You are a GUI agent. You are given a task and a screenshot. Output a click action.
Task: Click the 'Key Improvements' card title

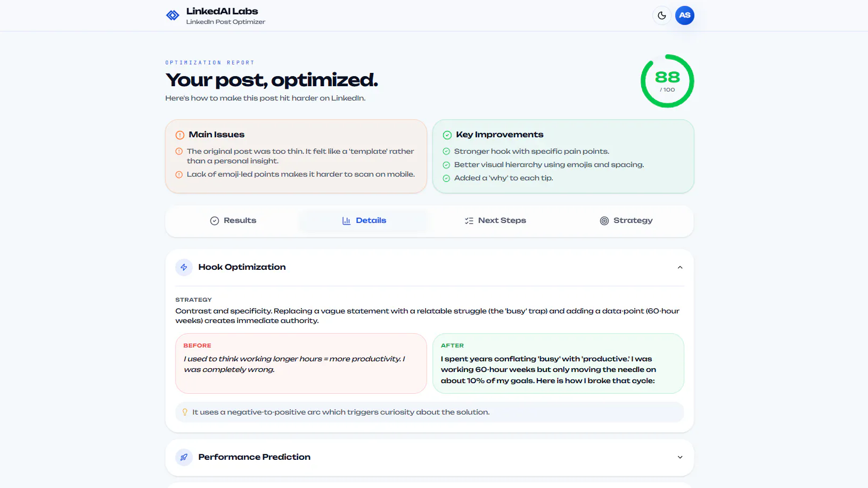(x=499, y=135)
